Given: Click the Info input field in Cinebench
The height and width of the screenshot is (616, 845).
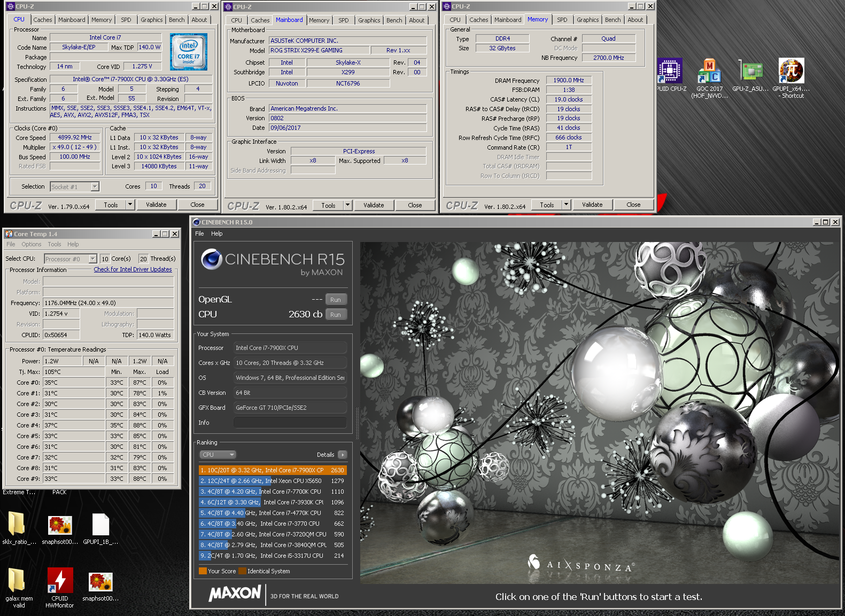Looking at the screenshot, I should tap(290, 423).
